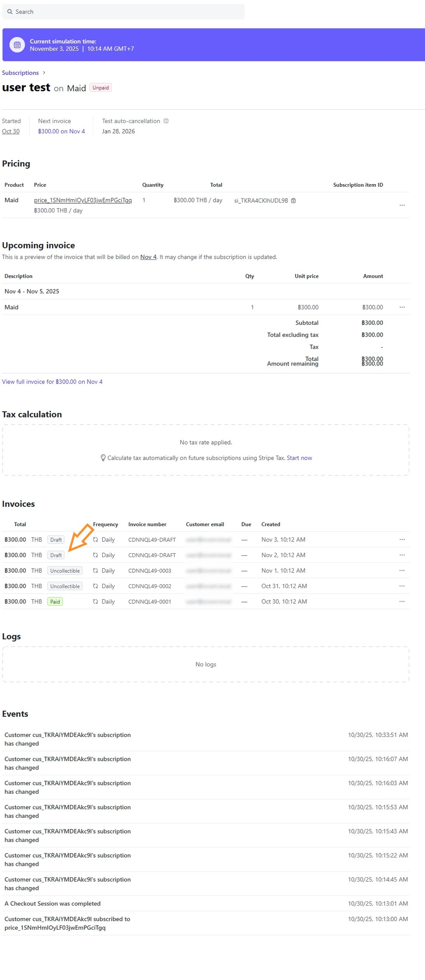Viewport: 425px width, 980px height.
Task: Open options menu for Nov 3 draft invoice
Action: [x=402, y=540]
